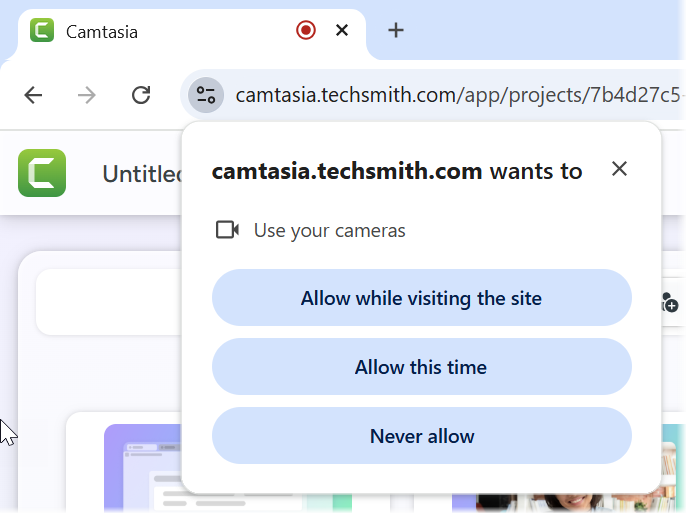Click the Use your cameras text
Viewport: 687px width, 514px height.
point(329,231)
